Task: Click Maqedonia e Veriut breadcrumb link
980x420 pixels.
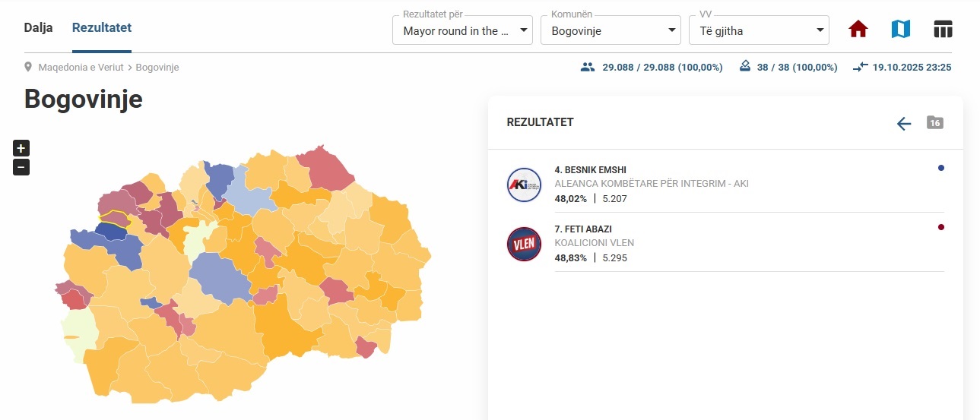Action: click(81, 68)
